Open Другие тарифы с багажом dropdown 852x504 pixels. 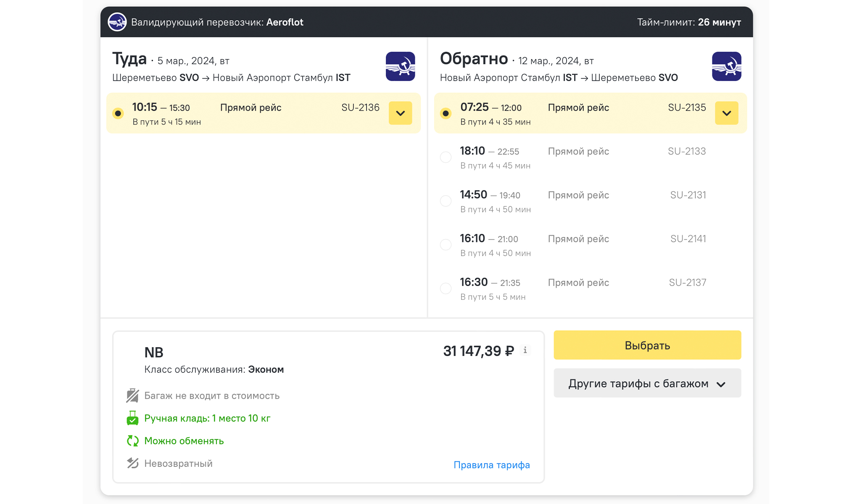(x=647, y=383)
